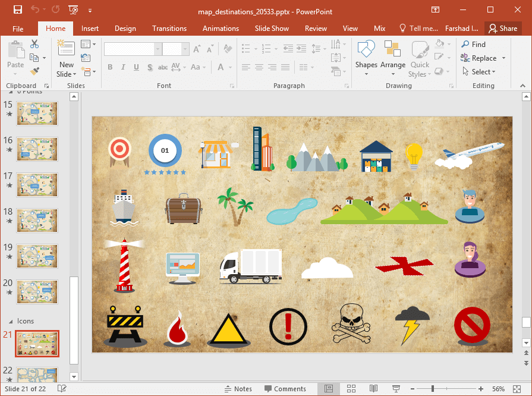
Task: Click the Share button
Action: click(503, 28)
